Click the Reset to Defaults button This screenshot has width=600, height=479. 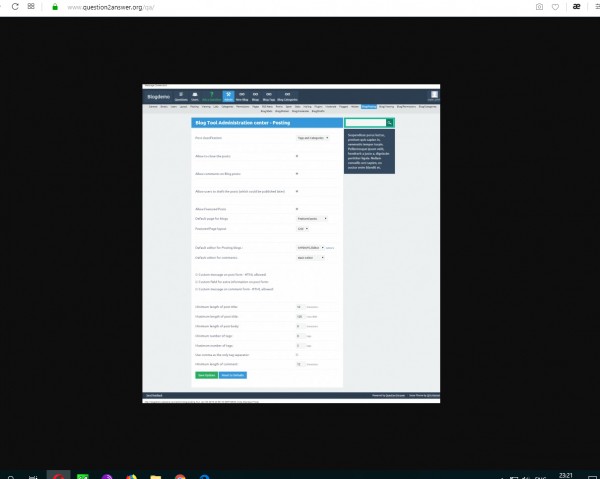[233, 375]
